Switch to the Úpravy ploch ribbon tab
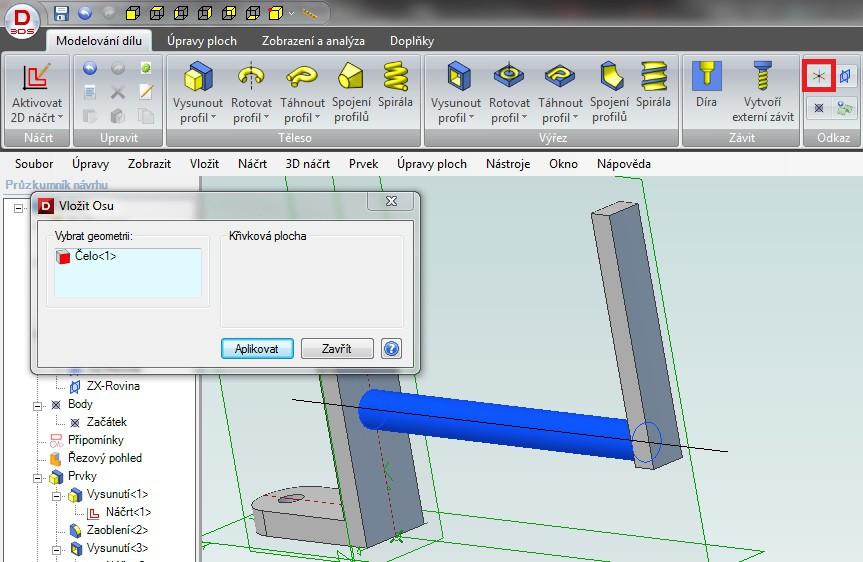 202,41
